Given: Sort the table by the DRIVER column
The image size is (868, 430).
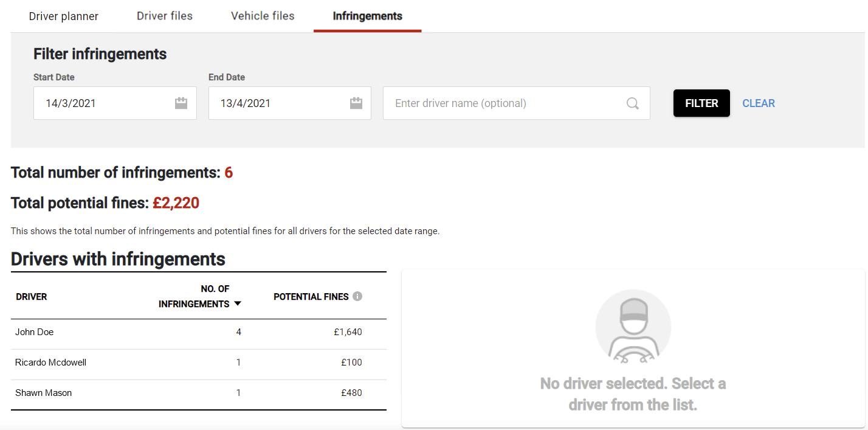Looking at the screenshot, I should point(32,296).
